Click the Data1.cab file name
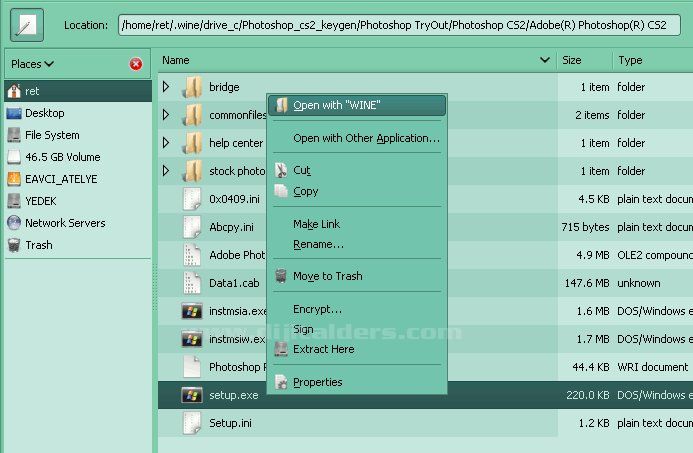The image size is (693, 453). tap(234, 283)
